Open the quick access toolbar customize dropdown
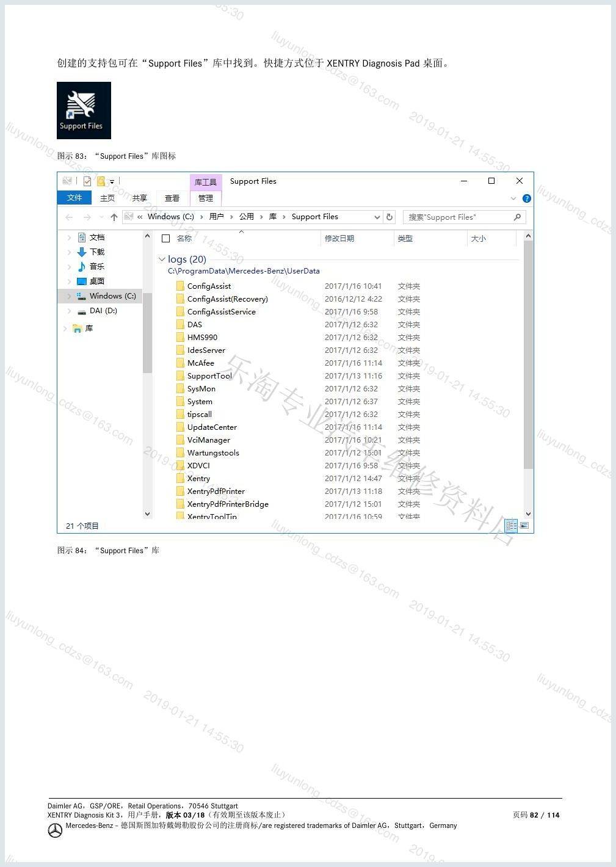The image size is (616, 867). click(112, 181)
